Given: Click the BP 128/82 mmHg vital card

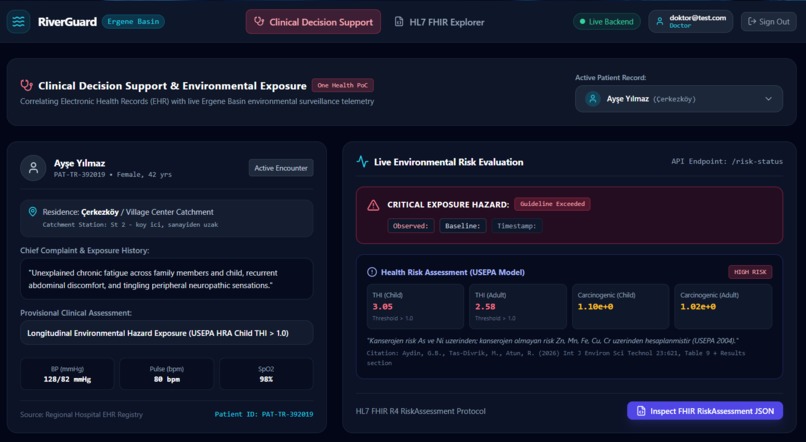Looking at the screenshot, I should point(67,374).
